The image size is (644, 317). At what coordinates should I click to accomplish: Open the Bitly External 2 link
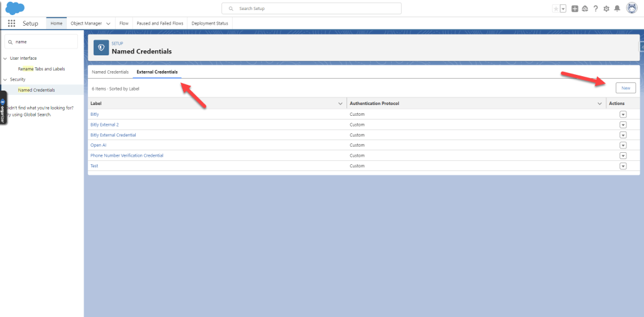(x=104, y=125)
